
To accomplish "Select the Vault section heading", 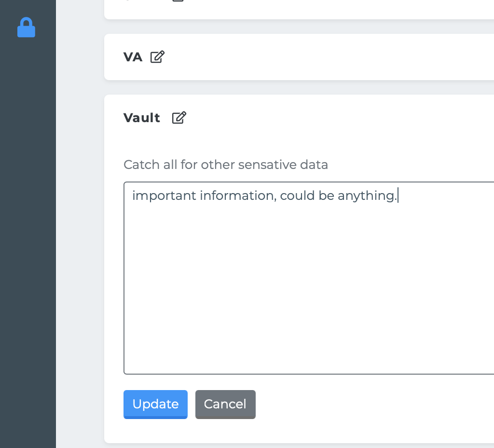I will point(142,118).
